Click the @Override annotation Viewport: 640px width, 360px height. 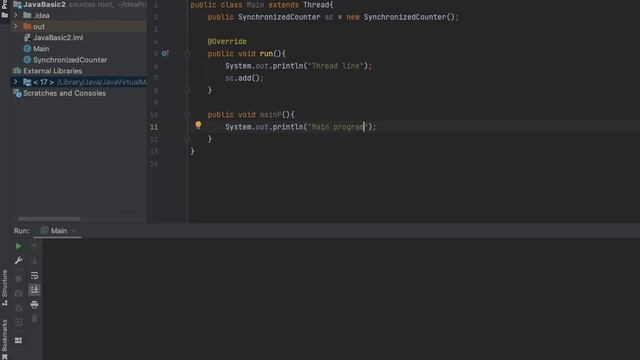[x=227, y=42]
